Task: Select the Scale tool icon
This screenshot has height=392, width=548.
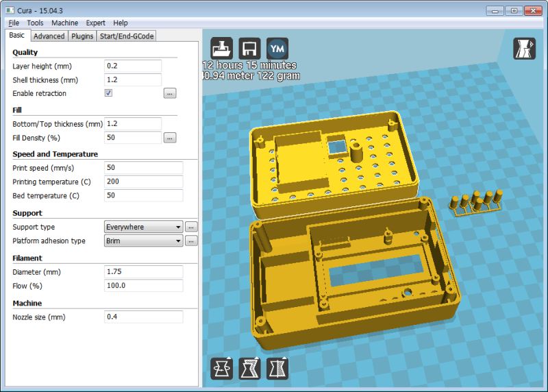Action: click(x=249, y=368)
